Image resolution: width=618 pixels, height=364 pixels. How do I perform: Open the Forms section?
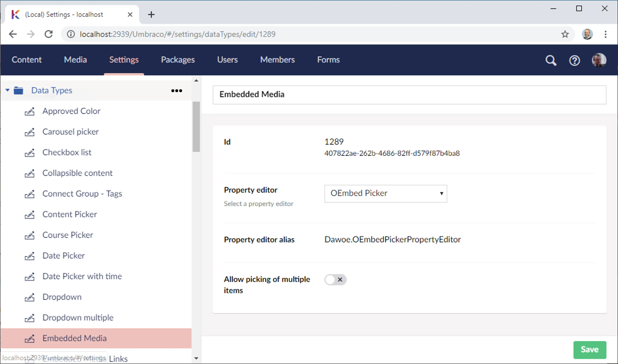click(328, 60)
